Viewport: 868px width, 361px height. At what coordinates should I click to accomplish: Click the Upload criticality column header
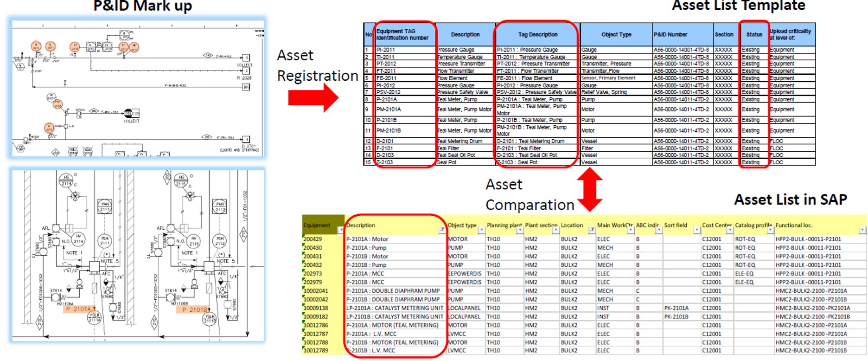coord(792,34)
